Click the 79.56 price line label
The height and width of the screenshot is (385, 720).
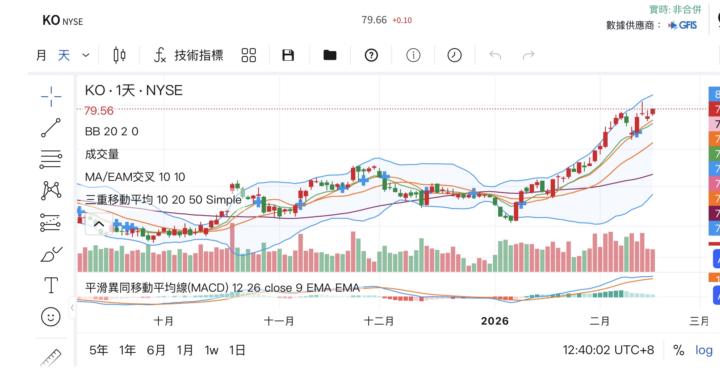(x=99, y=111)
